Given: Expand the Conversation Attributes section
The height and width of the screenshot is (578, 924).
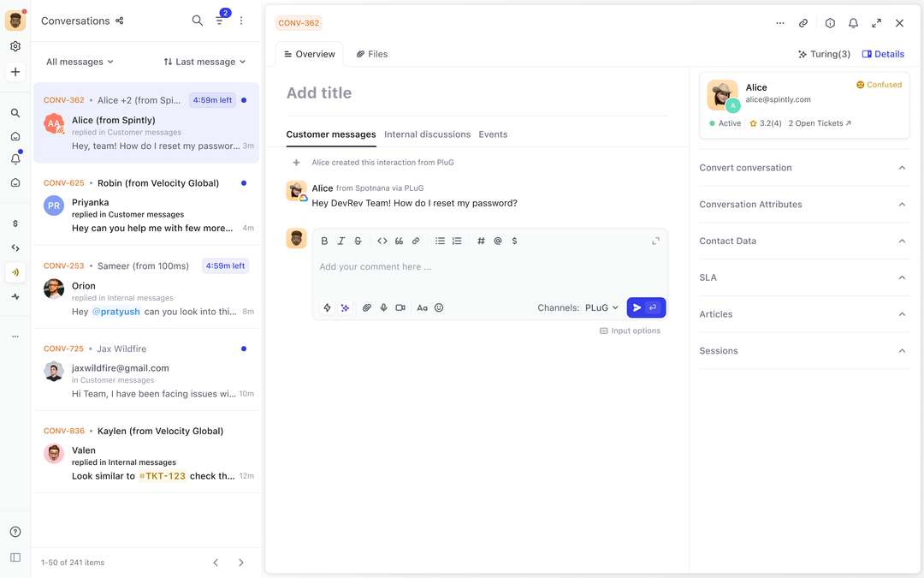Looking at the screenshot, I should point(803,205).
